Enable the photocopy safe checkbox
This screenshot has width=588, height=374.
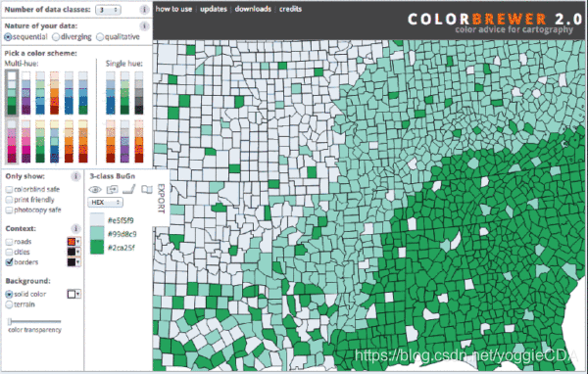click(x=9, y=210)
